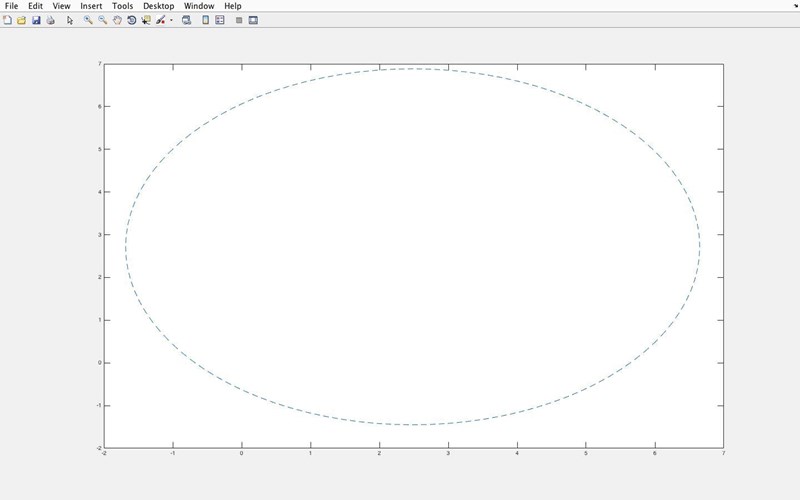Click the New Figure icon
Screen dimensions: 800x500
(7, 20)
